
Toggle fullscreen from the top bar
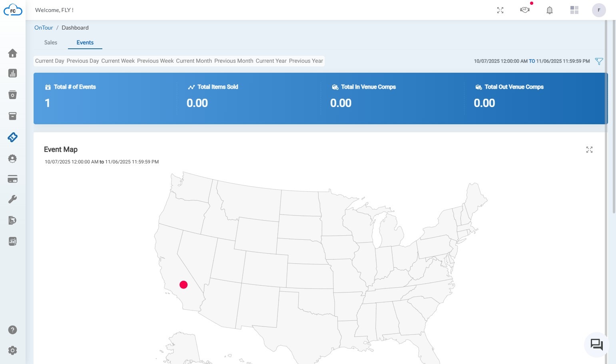click(x=500, y=10)
